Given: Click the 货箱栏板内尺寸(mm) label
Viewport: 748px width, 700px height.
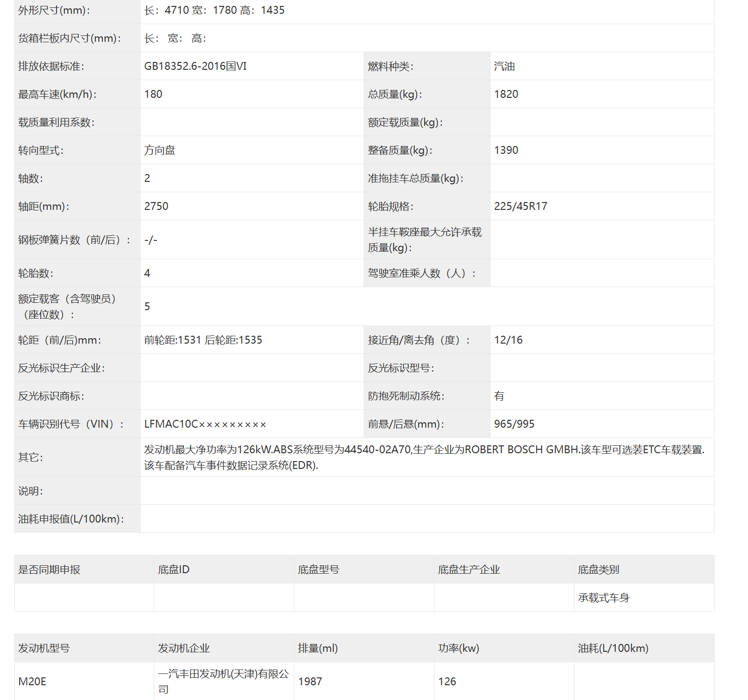Looking at the screenshot, I should click(70, 38).
